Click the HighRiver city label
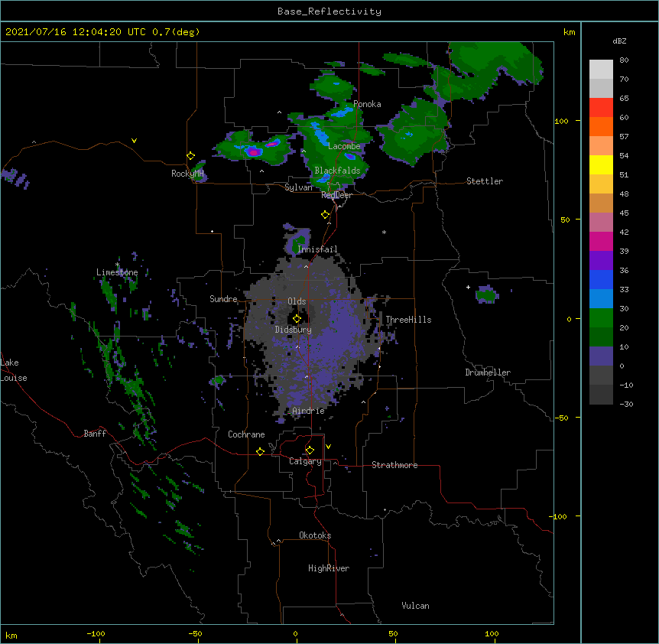 coord(329,568)
